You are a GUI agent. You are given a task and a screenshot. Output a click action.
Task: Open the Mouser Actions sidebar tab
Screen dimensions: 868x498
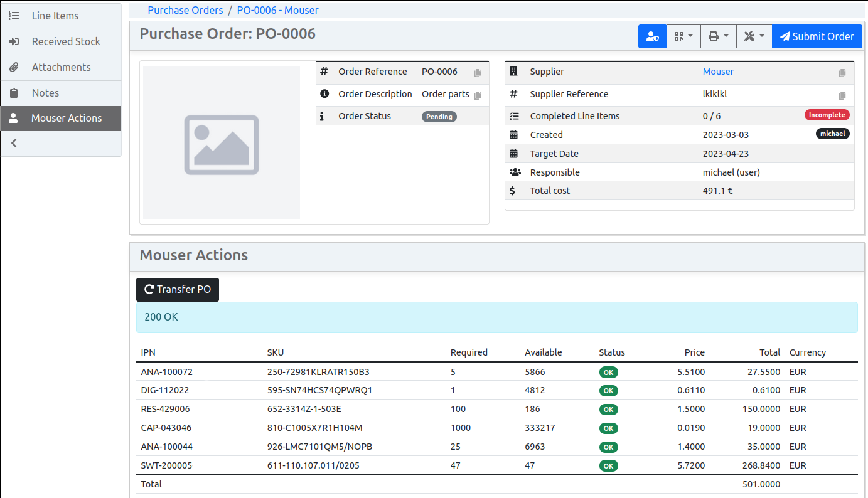pos(66,119)
